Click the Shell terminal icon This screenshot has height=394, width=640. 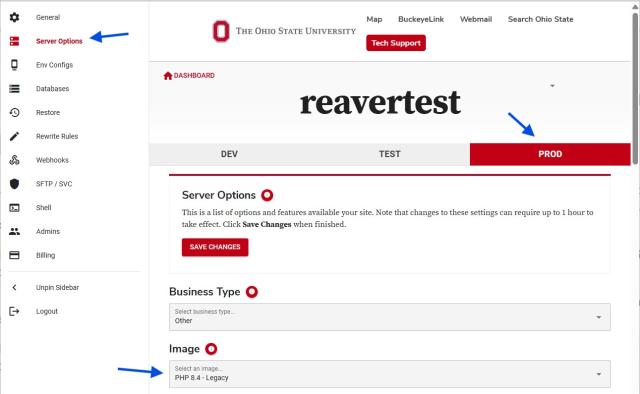pos(14,208)
